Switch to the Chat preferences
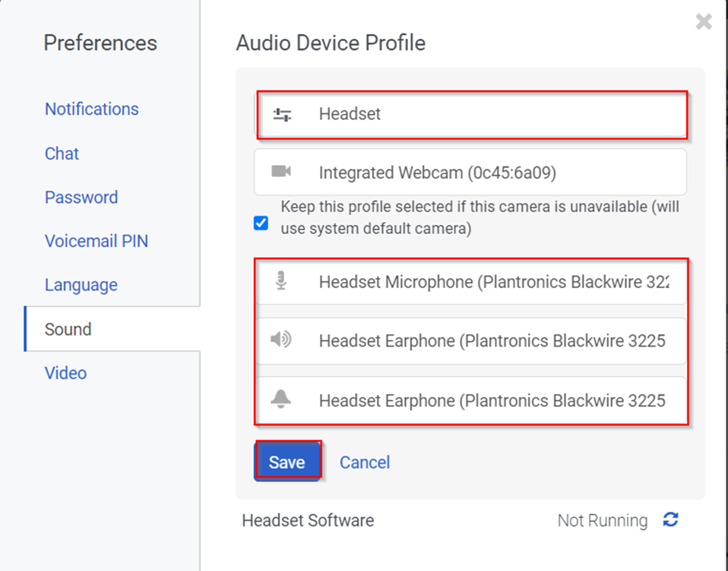 point(62,154)
